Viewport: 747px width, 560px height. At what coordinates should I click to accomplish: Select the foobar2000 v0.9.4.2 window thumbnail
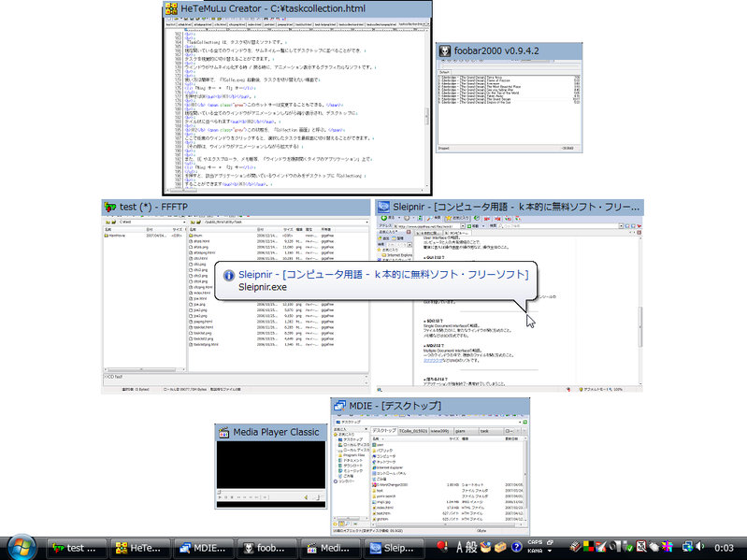[509, 97]
